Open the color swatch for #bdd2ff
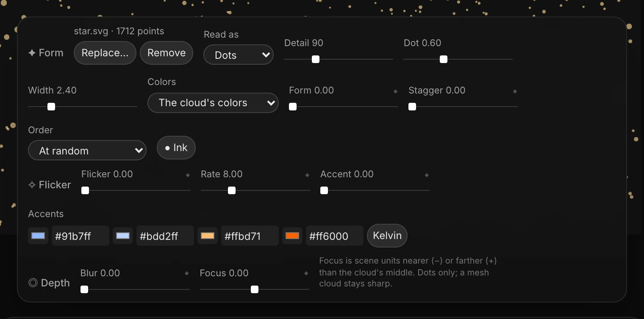This screenshot has height=319, width=644. click(x=123, y=236)
